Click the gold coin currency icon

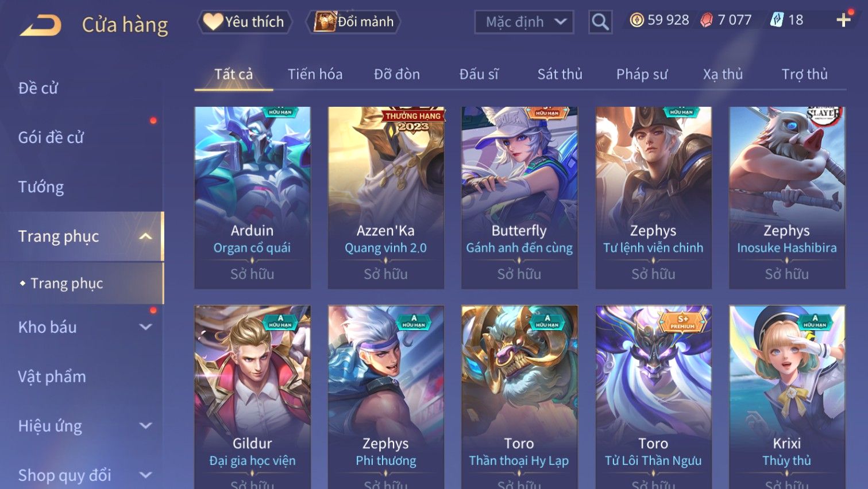tap(636, 20)
